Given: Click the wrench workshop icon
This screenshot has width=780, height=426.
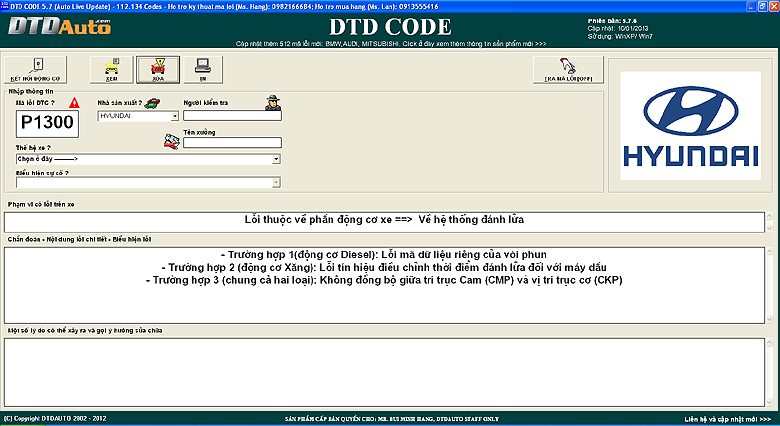Looking at the screenshot, I should tap(172, 141).
